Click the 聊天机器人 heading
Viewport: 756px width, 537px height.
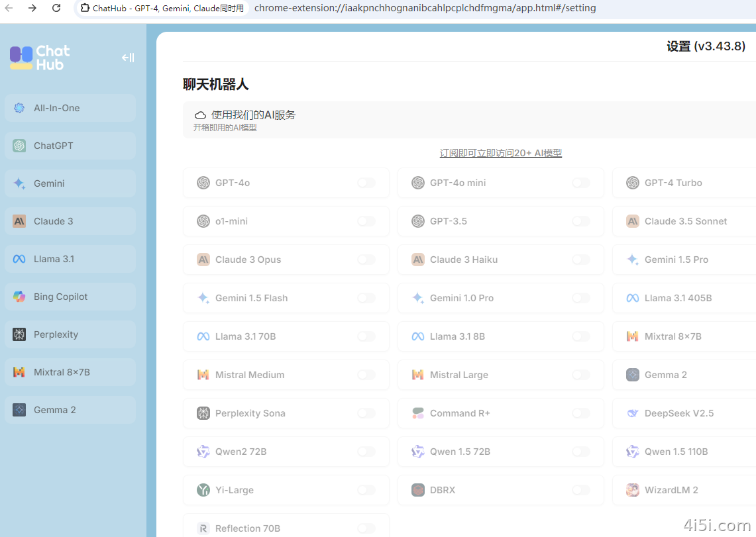tap(216, 85)
